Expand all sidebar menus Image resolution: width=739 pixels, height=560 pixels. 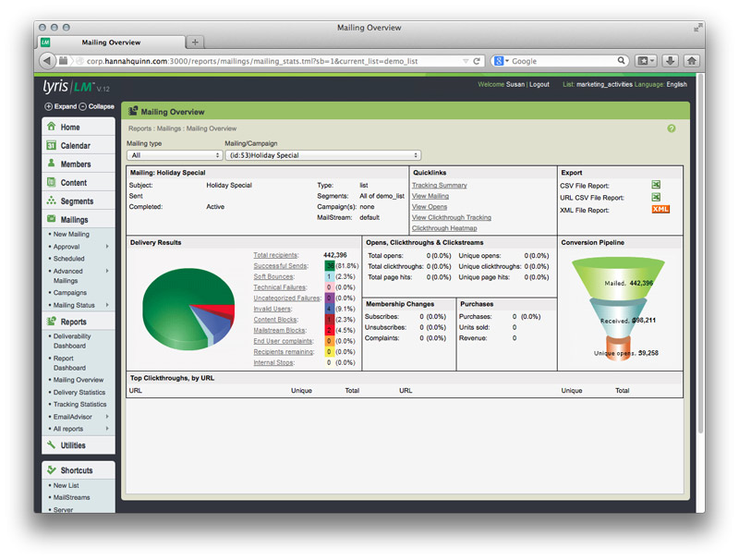click(x=61, y=106)
